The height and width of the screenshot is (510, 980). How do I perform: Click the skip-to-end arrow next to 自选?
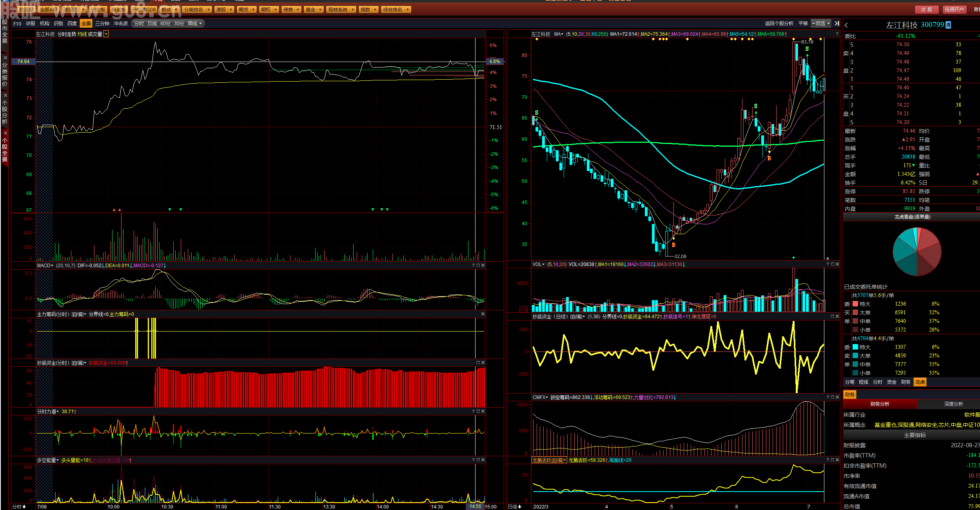pos(837,24)
